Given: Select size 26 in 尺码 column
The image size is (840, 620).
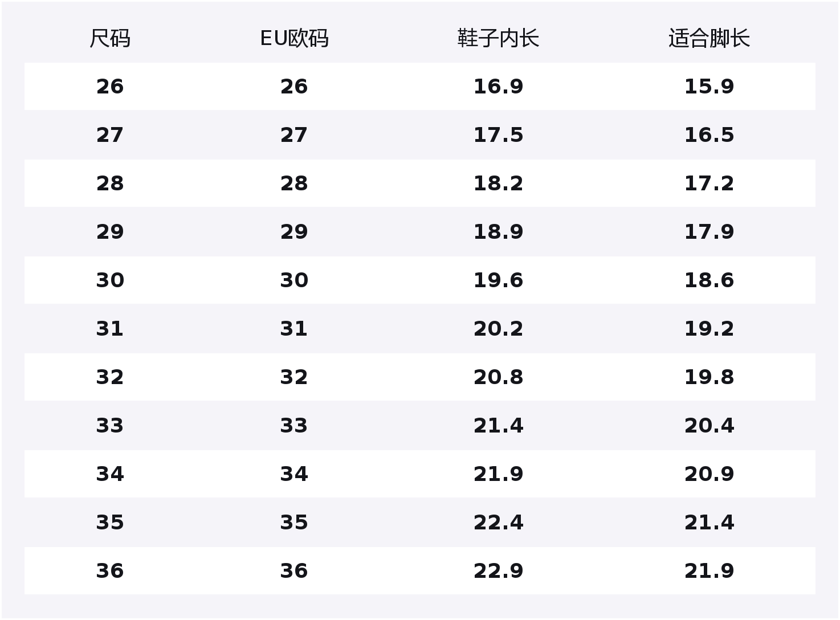Looking at the screenshot, I should click(x=110, y=87).
